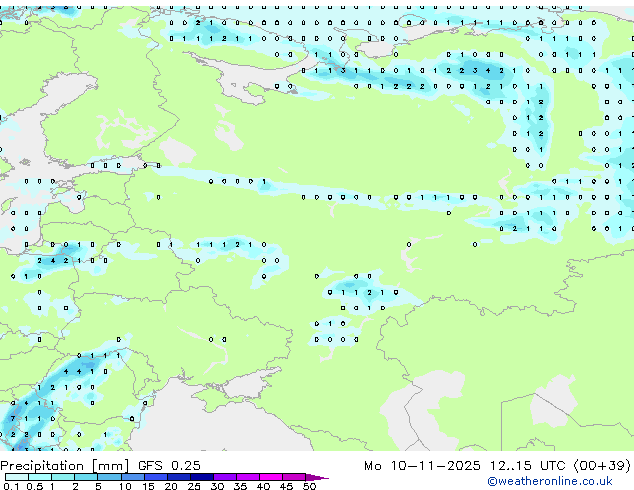Click the '15' legend scale label
634x490 pixels.
(x=148, y=486)
